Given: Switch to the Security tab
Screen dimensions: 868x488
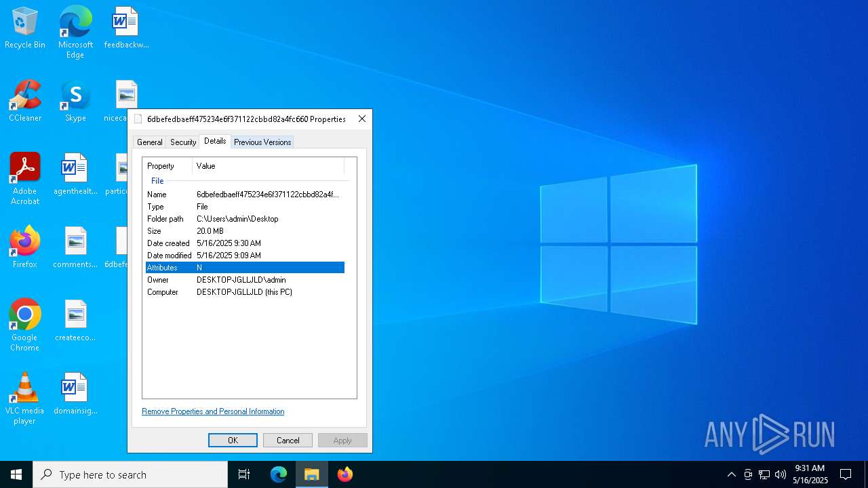Looking at the screenshot, I should (x=183, y=142).
